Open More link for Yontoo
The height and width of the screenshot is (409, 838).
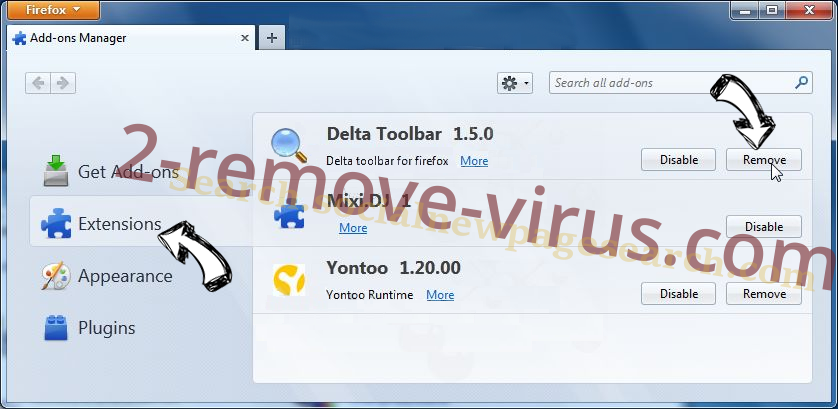point(440,295)
